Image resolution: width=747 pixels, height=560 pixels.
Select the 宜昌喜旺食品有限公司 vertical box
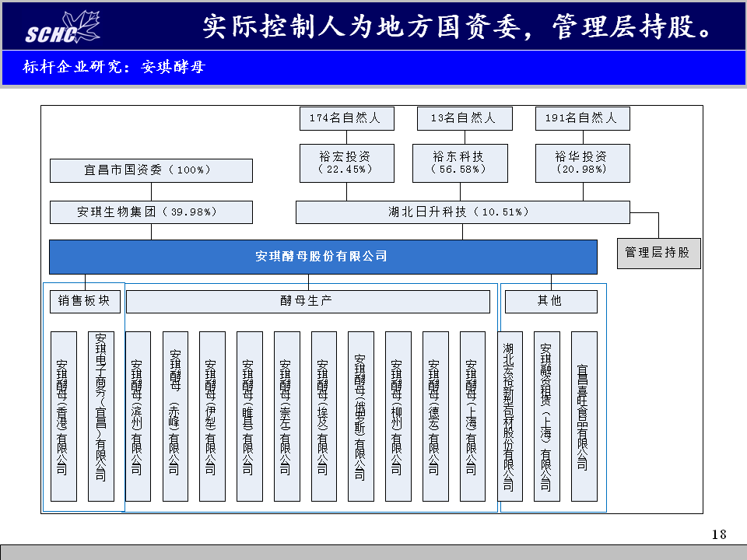584,416
